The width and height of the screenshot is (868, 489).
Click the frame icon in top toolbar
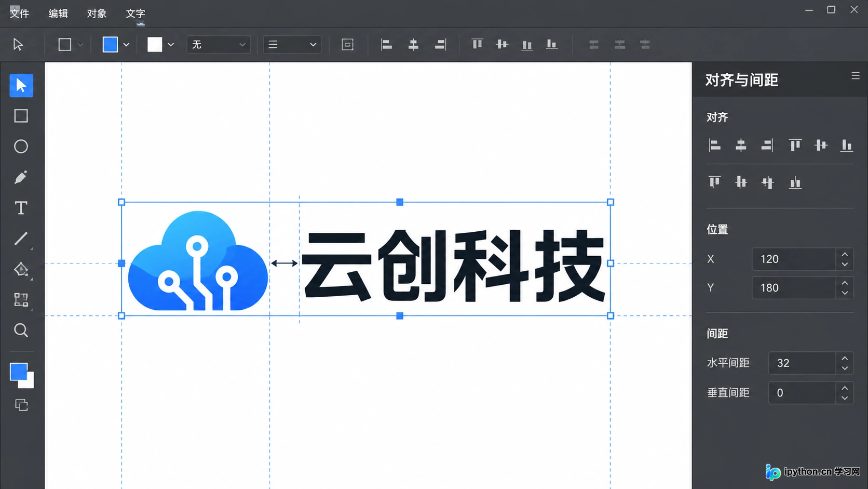coord(348,45)
